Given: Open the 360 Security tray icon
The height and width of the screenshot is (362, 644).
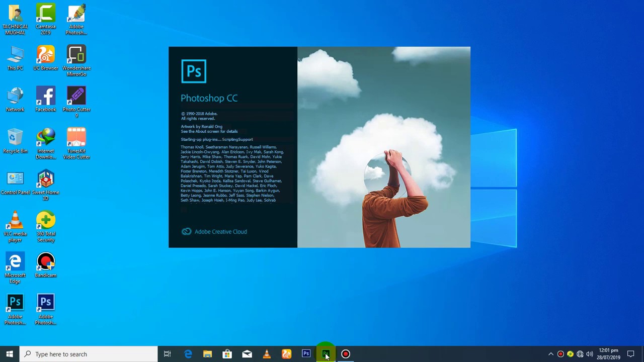Looking at the screenshot, I should pos(570,354).
